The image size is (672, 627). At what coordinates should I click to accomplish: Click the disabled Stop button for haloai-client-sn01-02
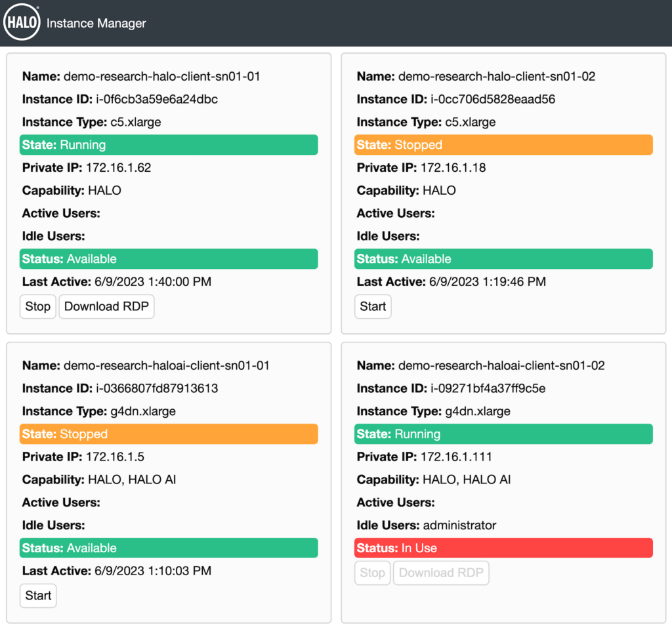373,573
